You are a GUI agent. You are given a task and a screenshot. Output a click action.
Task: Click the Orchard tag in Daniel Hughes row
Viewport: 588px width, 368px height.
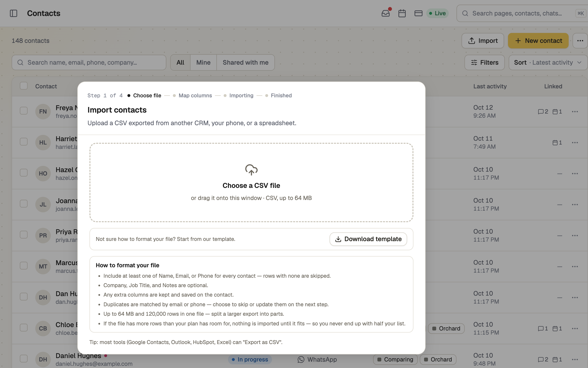pyautogui.click(x=438, y=360)
